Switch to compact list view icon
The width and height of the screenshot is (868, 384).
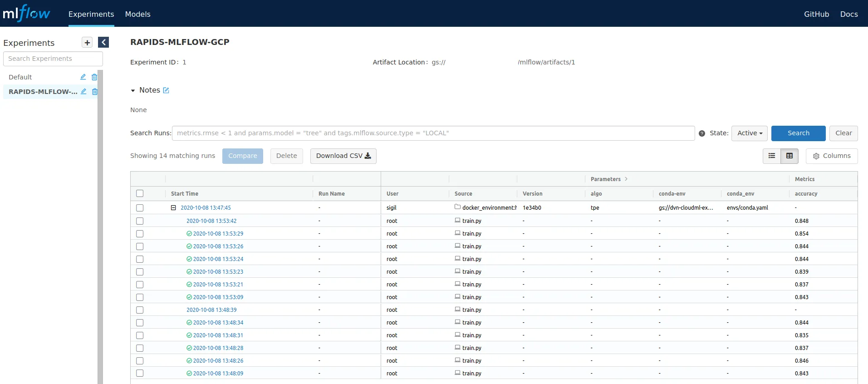772,156
